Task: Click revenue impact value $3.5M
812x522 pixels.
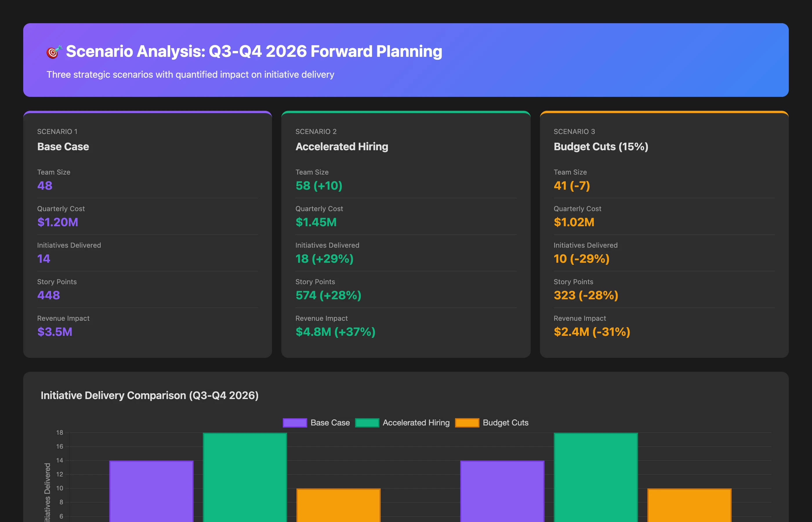Action: tap(55, 332)
